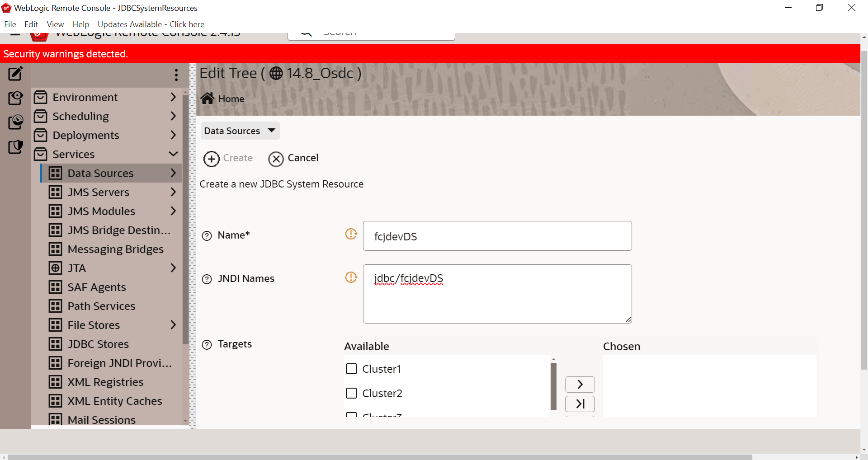This screenshot has height=460, width=868.
Task: Select XML Entity Caches in the tree
Action: [115, 401]
